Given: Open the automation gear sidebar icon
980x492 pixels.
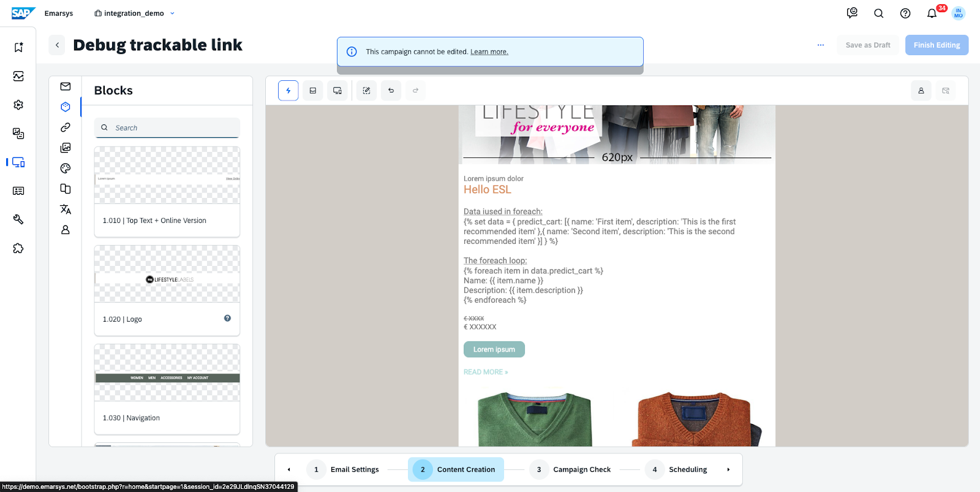Looking at the screenshot, I should click(x=18, y=105).
